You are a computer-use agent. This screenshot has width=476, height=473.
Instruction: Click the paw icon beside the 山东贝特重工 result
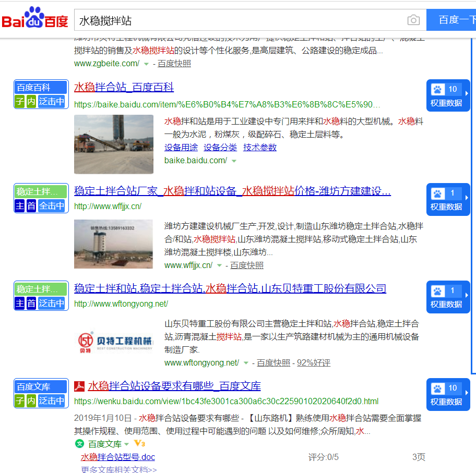pos(437,291)
